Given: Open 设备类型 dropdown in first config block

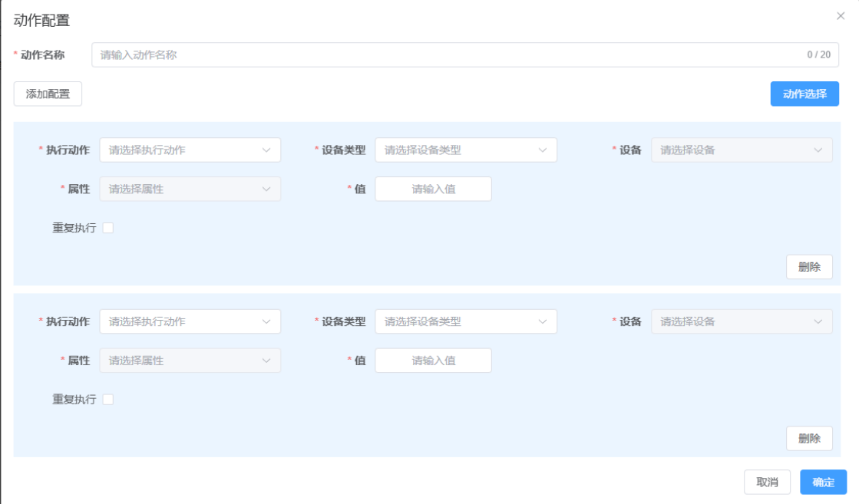Looking at the screenshot, I should 466,150.
